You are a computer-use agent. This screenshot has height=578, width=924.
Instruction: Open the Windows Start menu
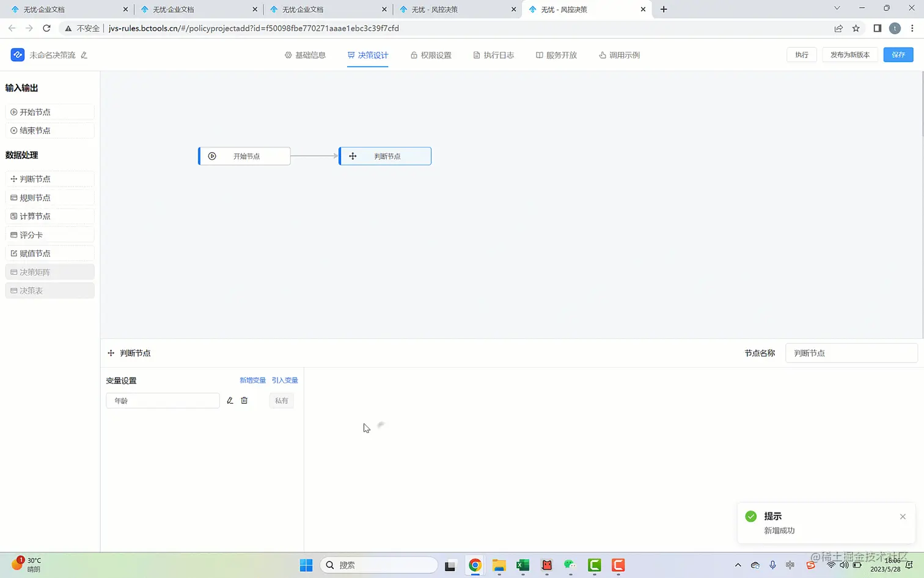point(306,565)
